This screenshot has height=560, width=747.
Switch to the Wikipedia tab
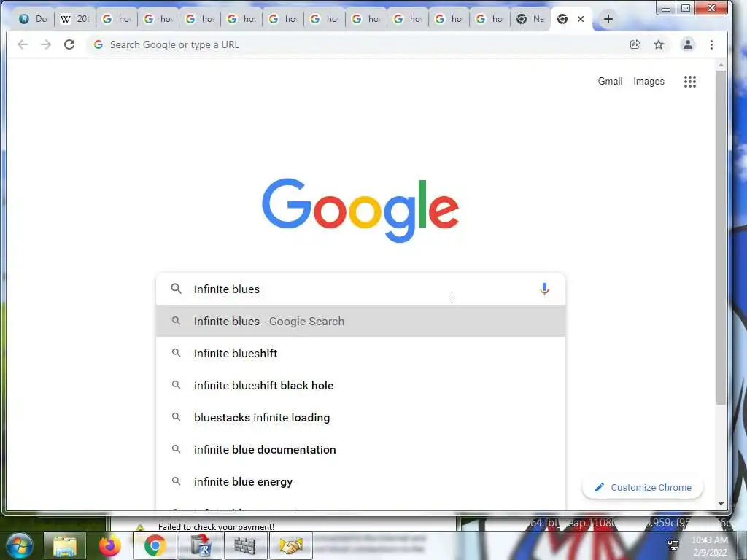point(75,19)
